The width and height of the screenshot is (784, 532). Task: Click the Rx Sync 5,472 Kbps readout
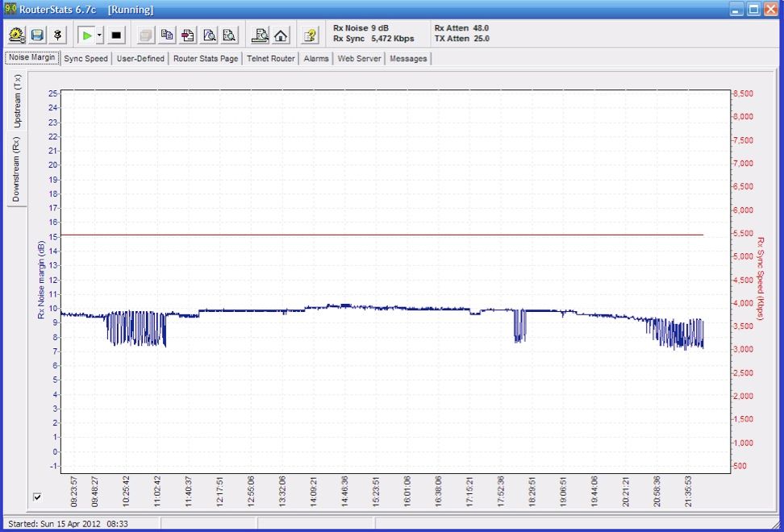click(x=373, y=39)
